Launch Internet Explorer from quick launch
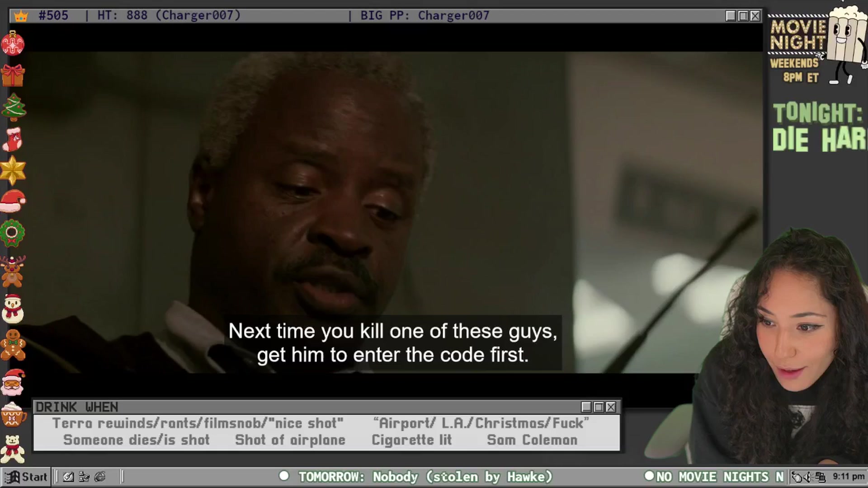This screenshot has width=868, height=488. coord(100,477)
